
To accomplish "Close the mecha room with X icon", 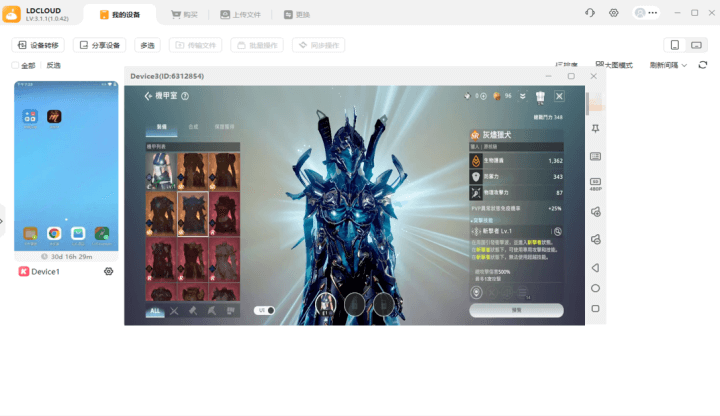I will click(559, 96).
